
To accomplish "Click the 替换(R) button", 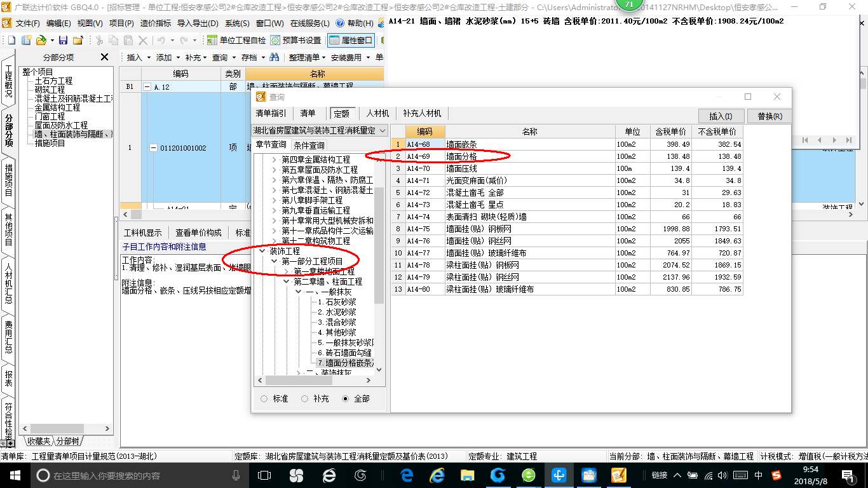I will [x=770, y=116].
